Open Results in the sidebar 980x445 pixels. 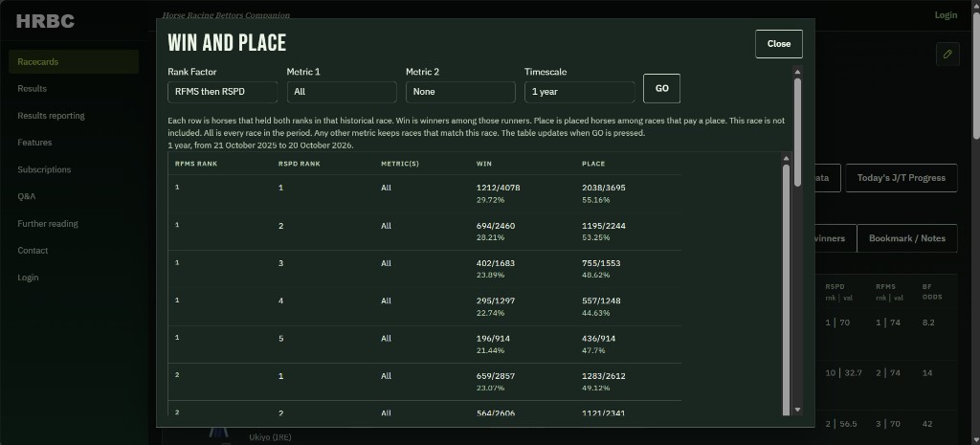point(32,89)
